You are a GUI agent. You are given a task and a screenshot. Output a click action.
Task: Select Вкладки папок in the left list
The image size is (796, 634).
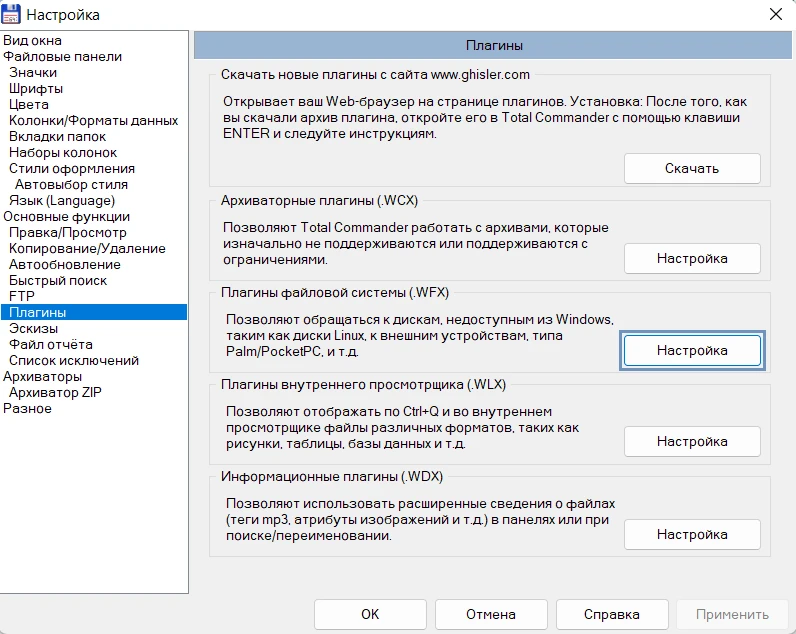click(57, 137)
